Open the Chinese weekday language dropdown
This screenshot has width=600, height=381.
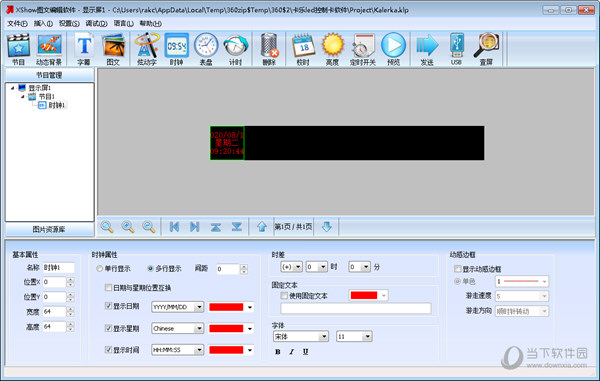(x=178, y=329)
